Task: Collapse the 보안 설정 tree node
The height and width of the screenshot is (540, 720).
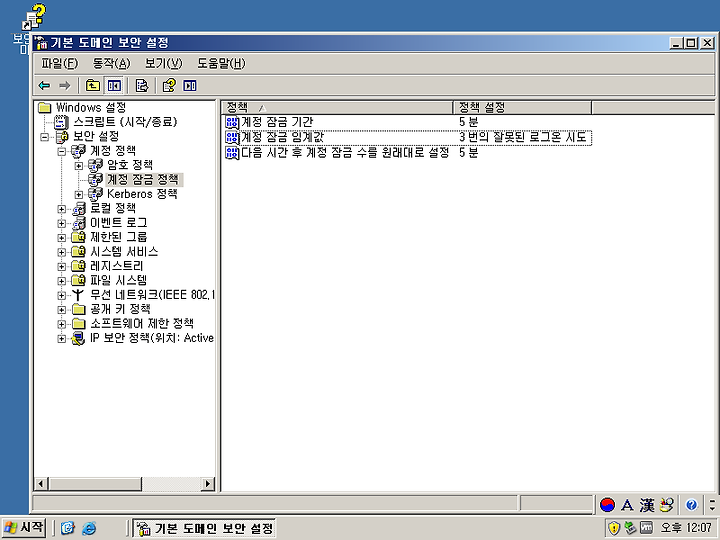Action: point(45,137)
